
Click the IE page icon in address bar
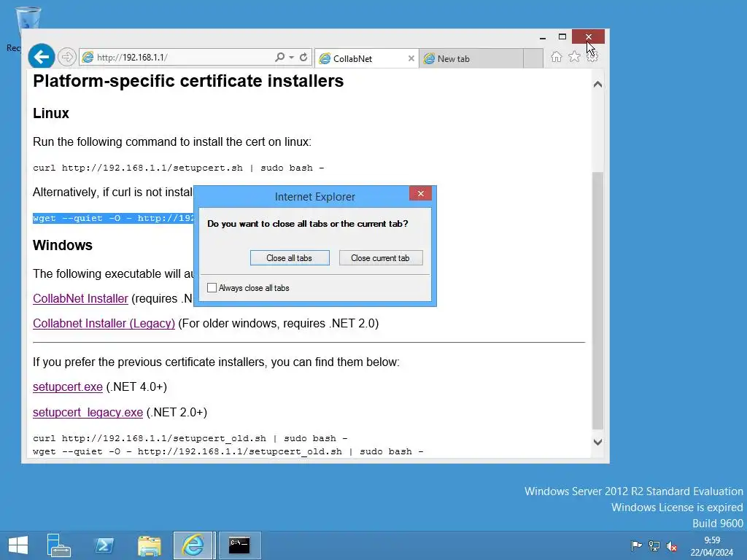[x=88, y=57]
